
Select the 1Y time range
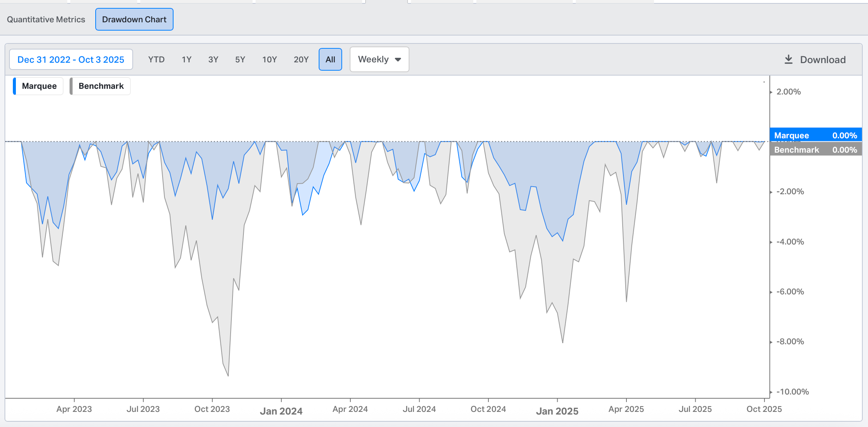[x=186, y=59]
